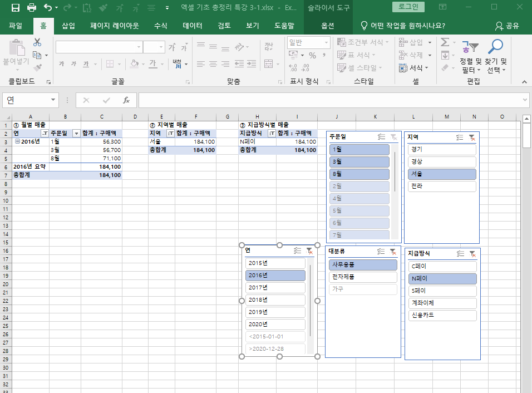Open 정렬 및 필터 tool
This screenshot has height=393, width=532.
click(x=470, y=56)
